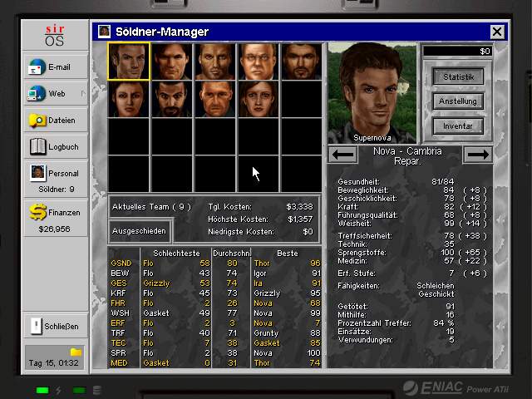Click folder icon above the day clock
The width and height of the screenshot is (532, 399).
point(76,352)
